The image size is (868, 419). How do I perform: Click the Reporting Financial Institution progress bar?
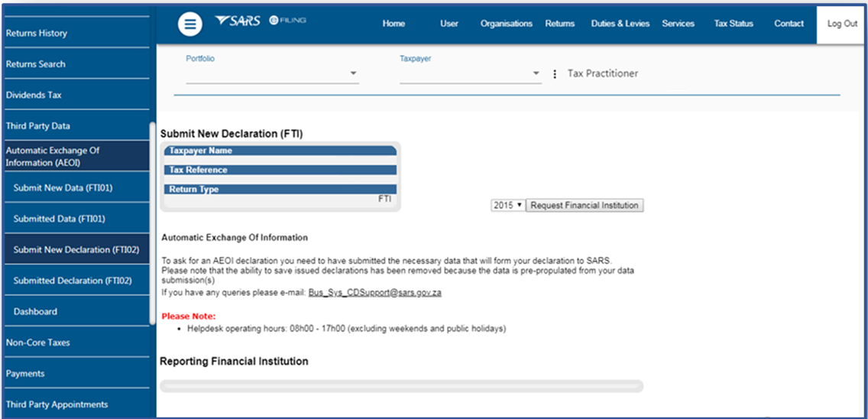coord(401,386)
